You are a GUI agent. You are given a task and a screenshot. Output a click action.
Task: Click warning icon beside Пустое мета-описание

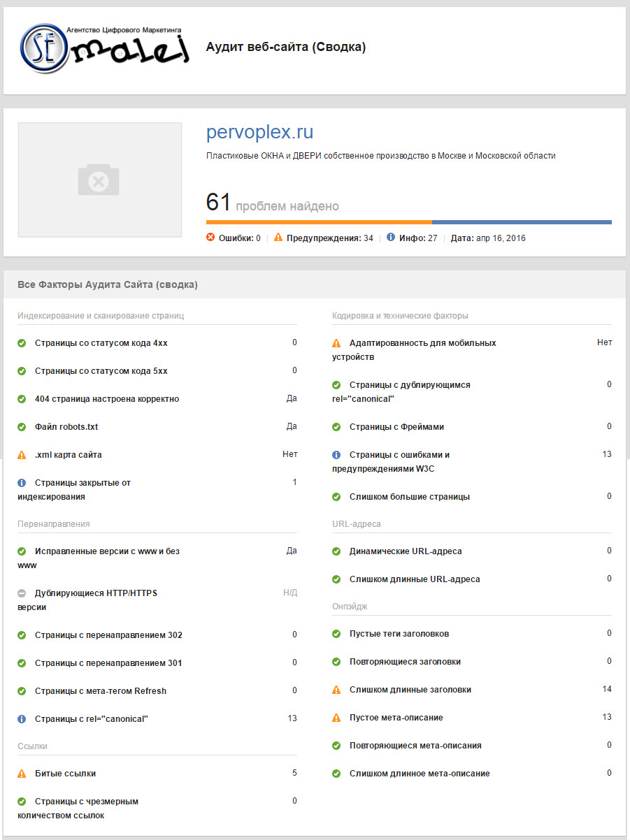pos(336,718)
